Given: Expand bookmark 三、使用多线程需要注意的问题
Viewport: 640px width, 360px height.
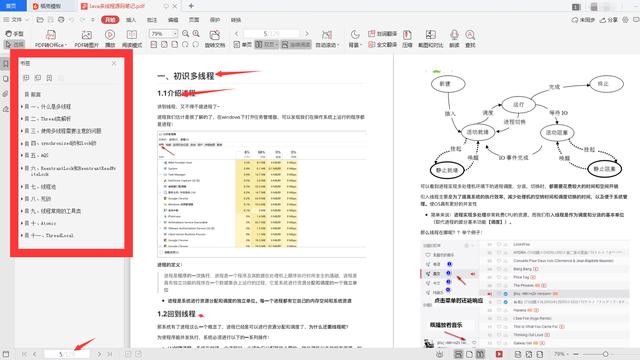Looking at the screenshot, I should tap(22, 131).
